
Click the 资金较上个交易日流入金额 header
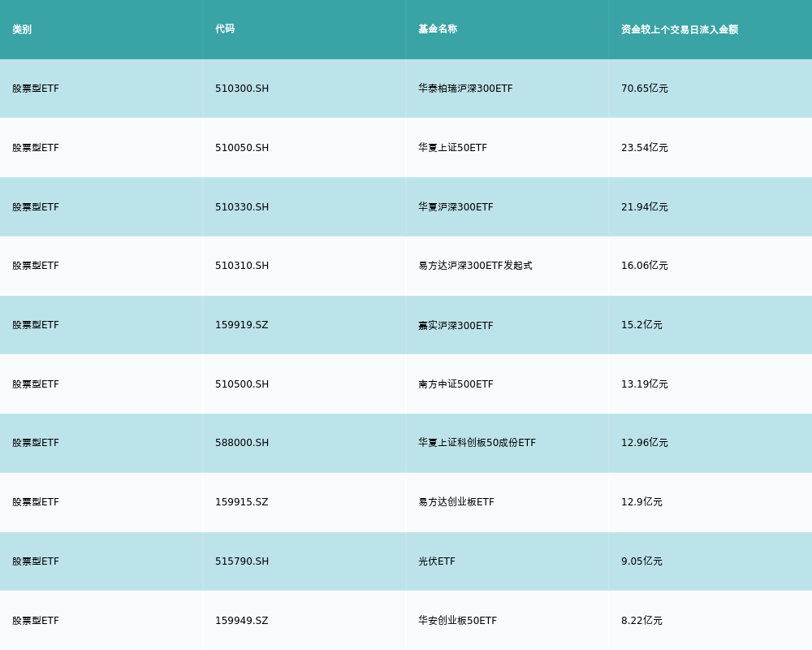[x=680, y=29]
